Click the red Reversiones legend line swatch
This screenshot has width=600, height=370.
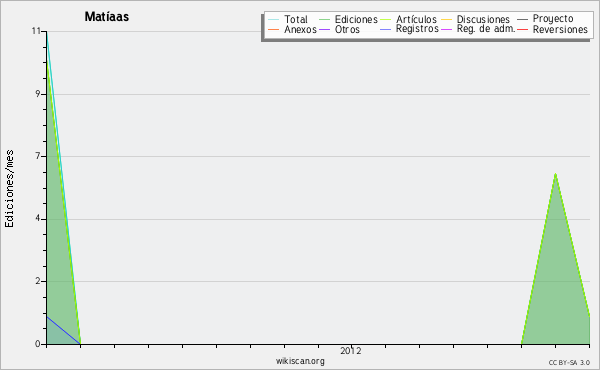point(522,29)
